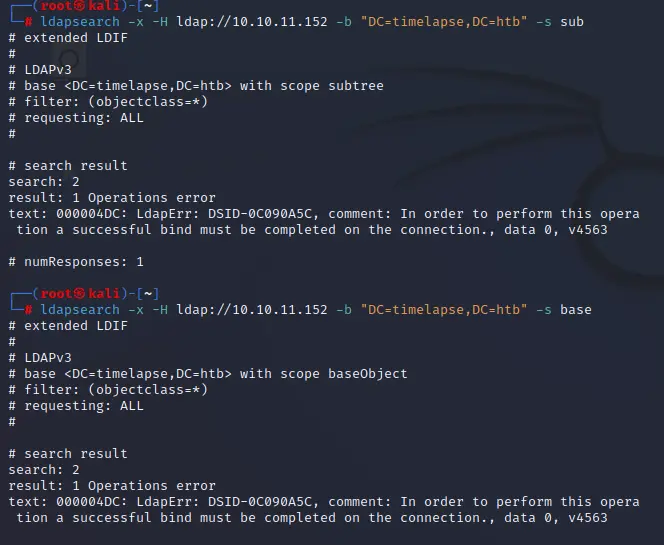Click the first 'result: 1 Operations error' line
The image size is (664, 545).
pyautogui.click(x=112, y=198)
